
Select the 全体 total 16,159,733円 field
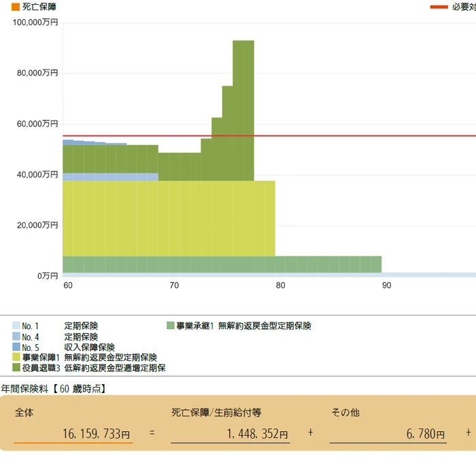point(73,434)
